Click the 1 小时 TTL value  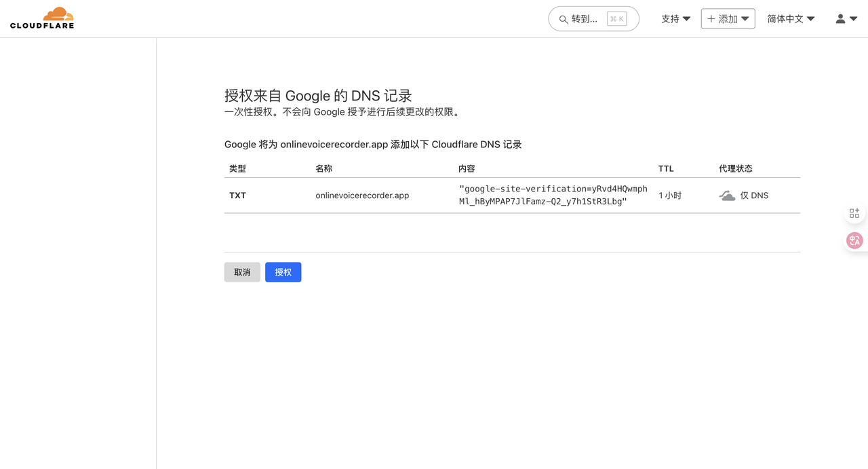coord(670,195)
